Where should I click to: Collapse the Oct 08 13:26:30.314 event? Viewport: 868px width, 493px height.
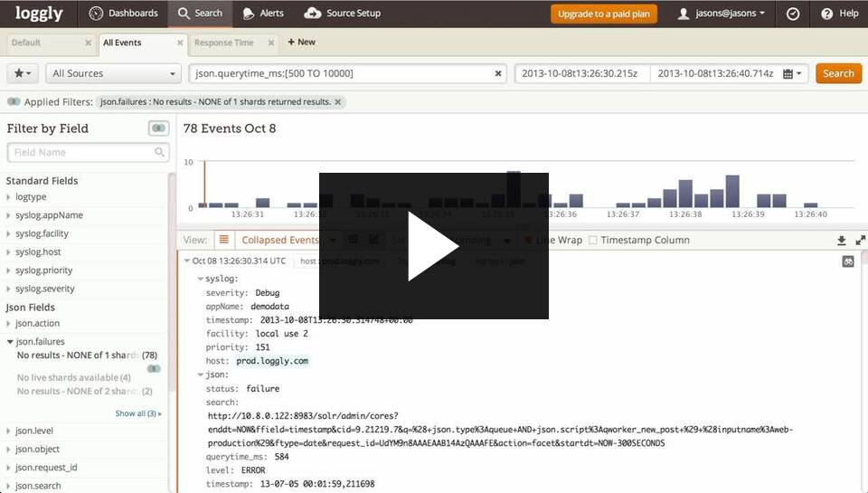[x=187, y=261]
